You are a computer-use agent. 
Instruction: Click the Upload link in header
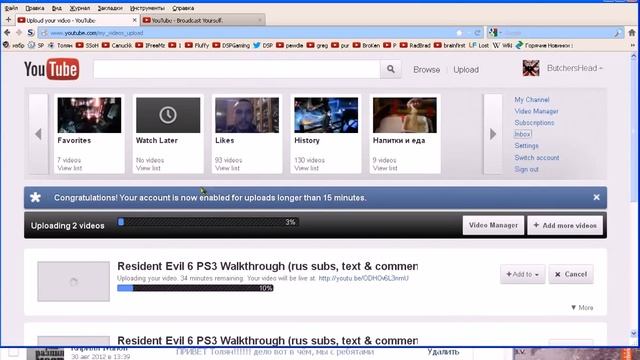pyautogui.click(x=466, y=70)
